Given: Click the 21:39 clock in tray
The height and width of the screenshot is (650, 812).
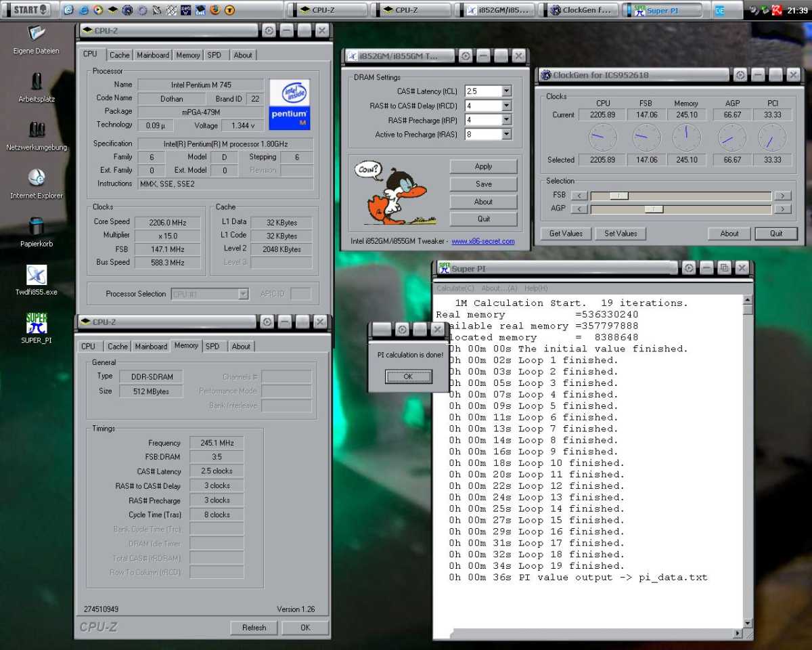Looking at the screenshot, I should pos(797,10).
